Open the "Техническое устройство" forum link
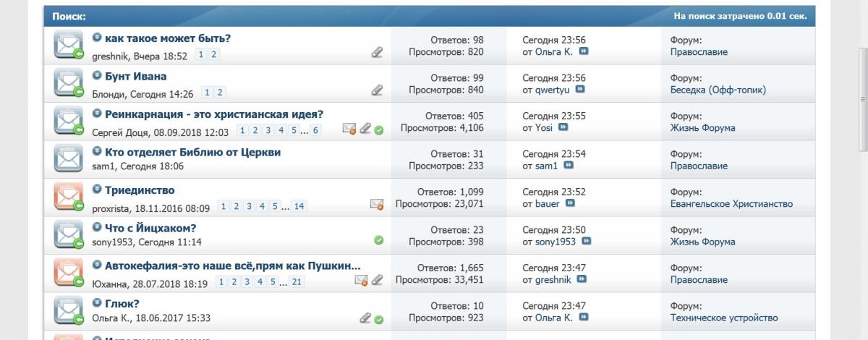The height and width of the screenshot is (340, 868). (x=723, y=318)
